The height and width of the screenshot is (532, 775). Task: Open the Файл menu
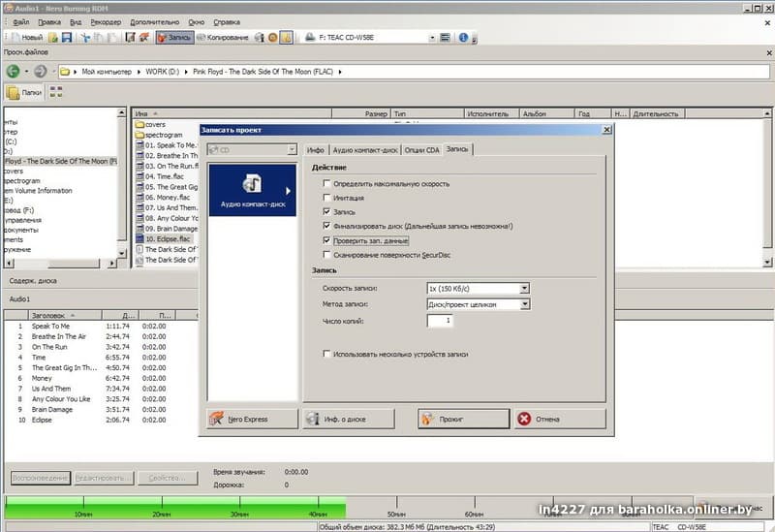coord(20,22)
